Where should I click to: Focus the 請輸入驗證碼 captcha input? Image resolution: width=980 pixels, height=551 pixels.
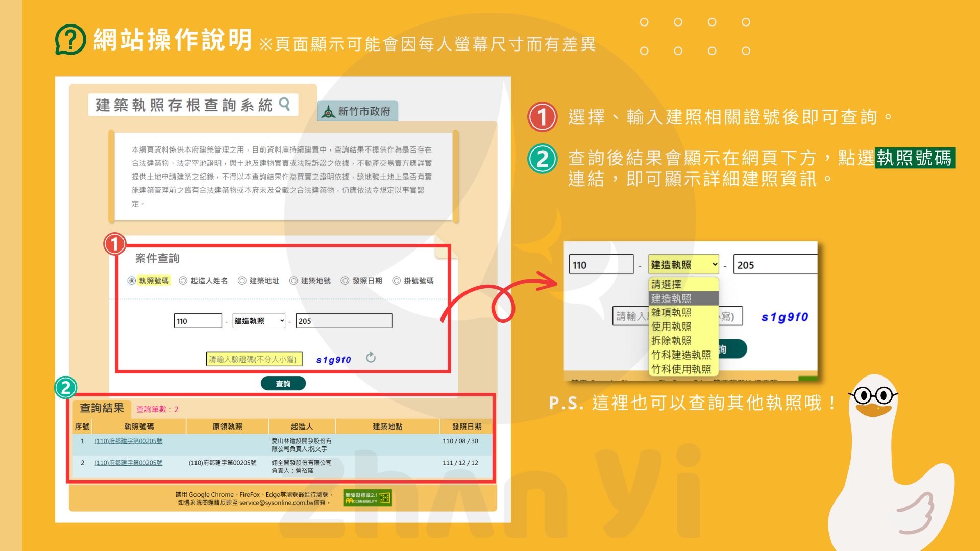point(255,359)
